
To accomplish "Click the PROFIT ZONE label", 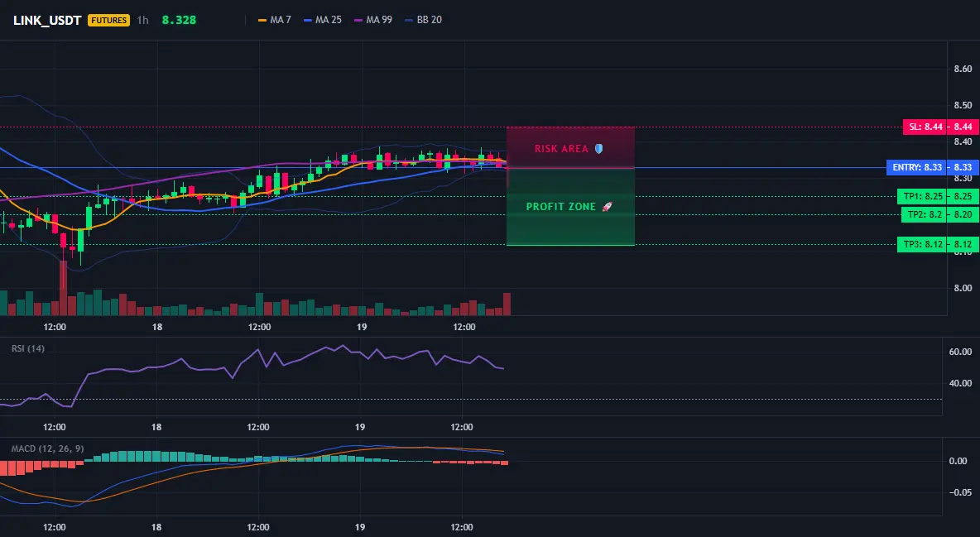I will [x=561, y=207].
